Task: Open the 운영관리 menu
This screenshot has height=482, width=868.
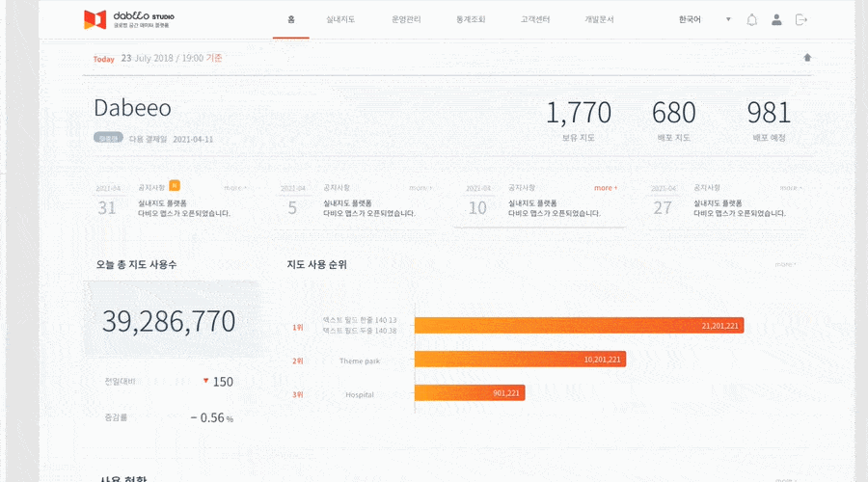Action: click(406, 19)
